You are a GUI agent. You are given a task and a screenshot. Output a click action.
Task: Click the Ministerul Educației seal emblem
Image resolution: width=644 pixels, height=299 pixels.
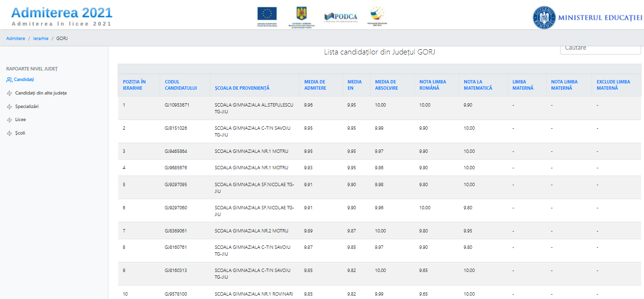pyautogui.click(x=544, y=18)
